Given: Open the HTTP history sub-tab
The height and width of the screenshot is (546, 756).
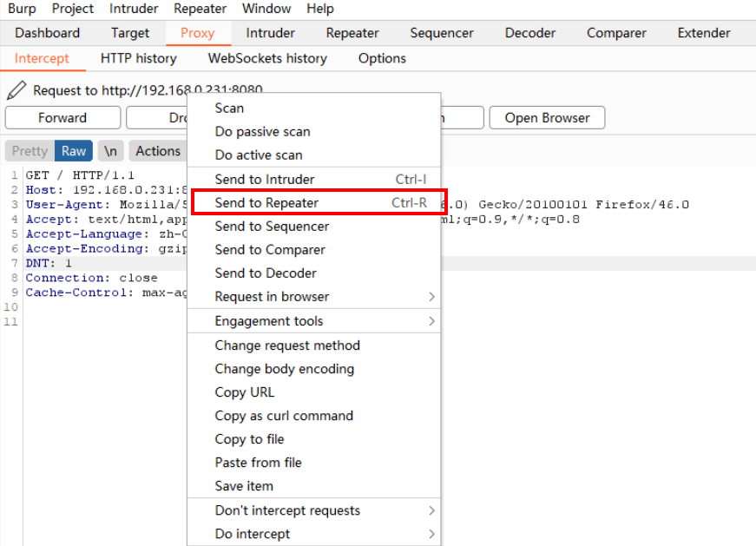Looking at the screenshot, I should pyautogui.click(x=139, y=58).
